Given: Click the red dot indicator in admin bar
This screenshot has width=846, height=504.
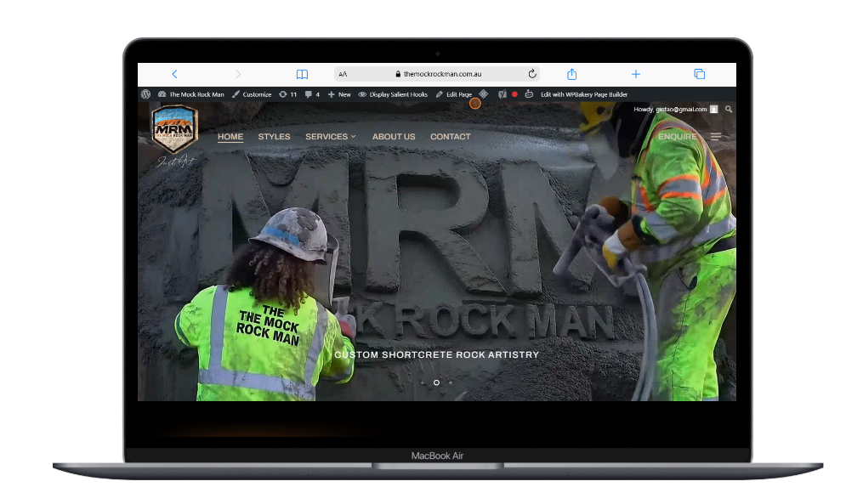Looking at the screenshot, I should click(514, 94).
